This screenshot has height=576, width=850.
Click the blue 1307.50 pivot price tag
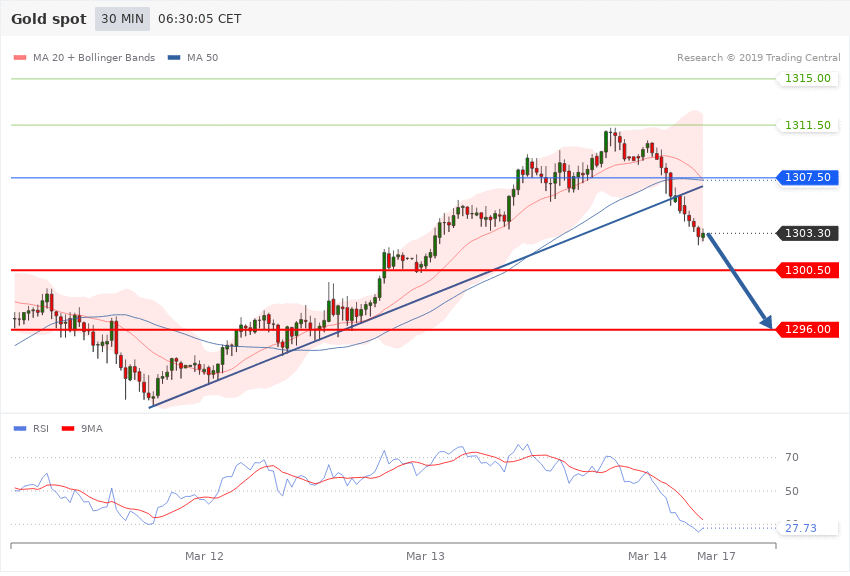(808, 177)
